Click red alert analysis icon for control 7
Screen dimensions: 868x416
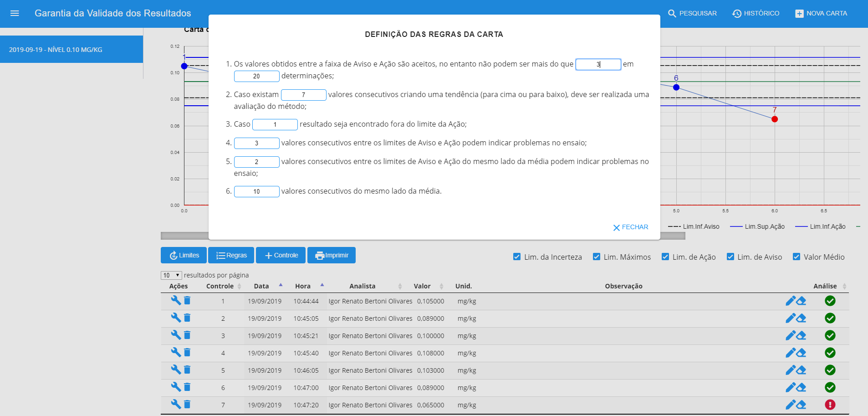830,405
